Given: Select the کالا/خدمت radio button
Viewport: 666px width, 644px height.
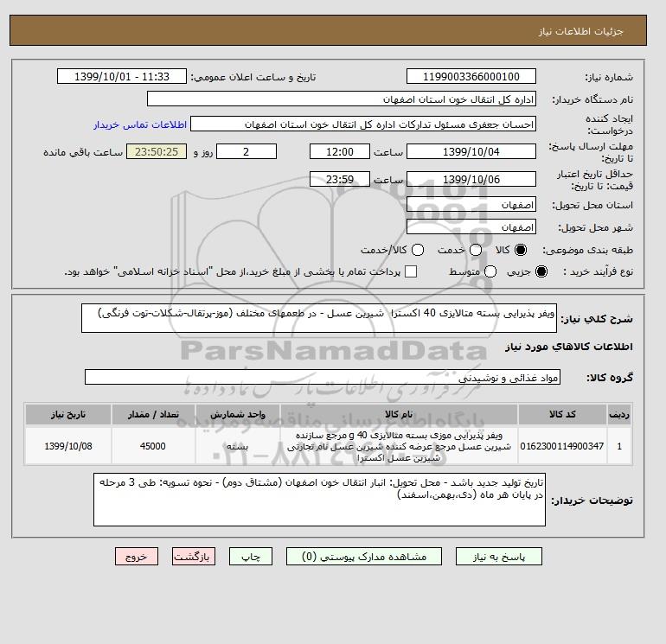Looking at the screenshot, I should click(418, 250).
